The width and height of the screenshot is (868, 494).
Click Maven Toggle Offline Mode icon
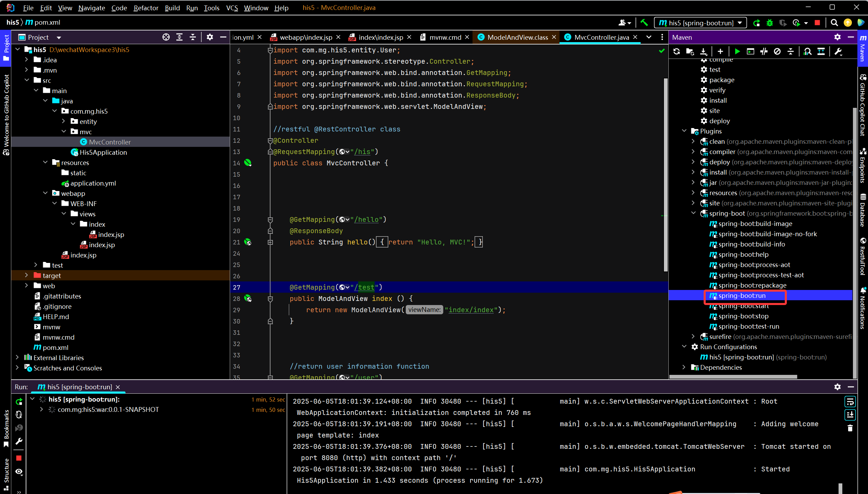coord(764,52)
